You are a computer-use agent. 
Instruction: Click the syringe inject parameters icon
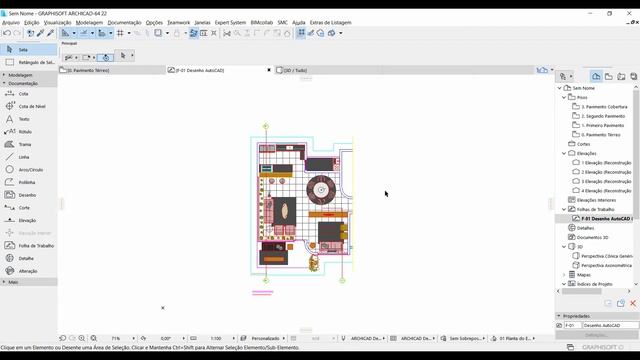pos(50,33)
